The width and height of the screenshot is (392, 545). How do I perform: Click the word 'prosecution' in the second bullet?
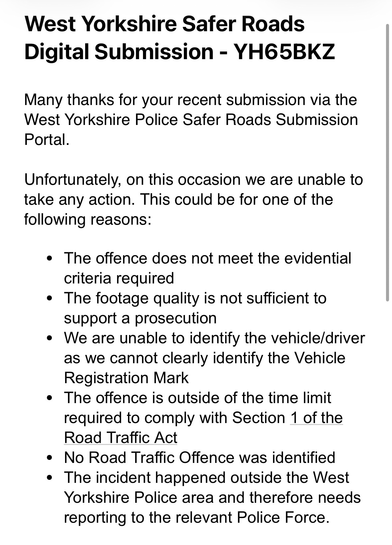pos(176,318)
